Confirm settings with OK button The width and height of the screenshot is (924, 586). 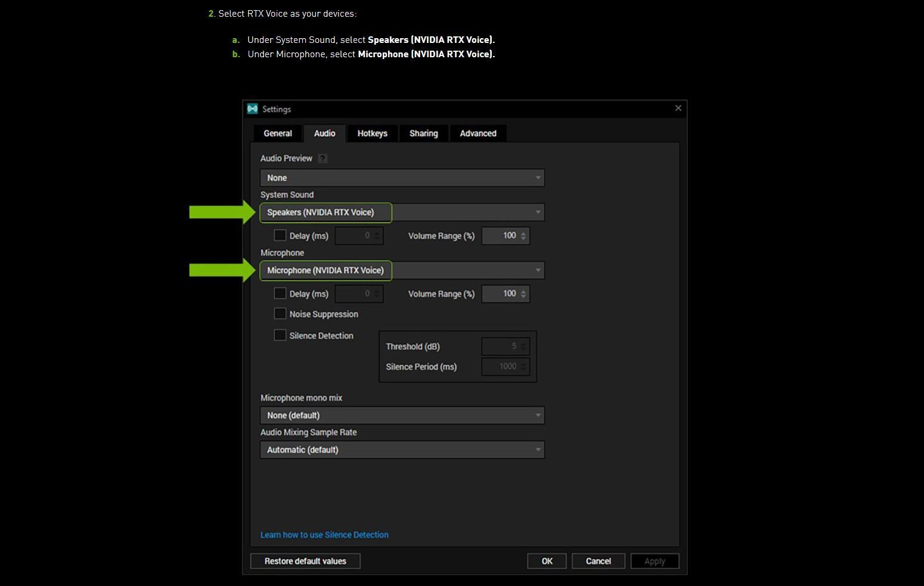[x=547, y=561]
